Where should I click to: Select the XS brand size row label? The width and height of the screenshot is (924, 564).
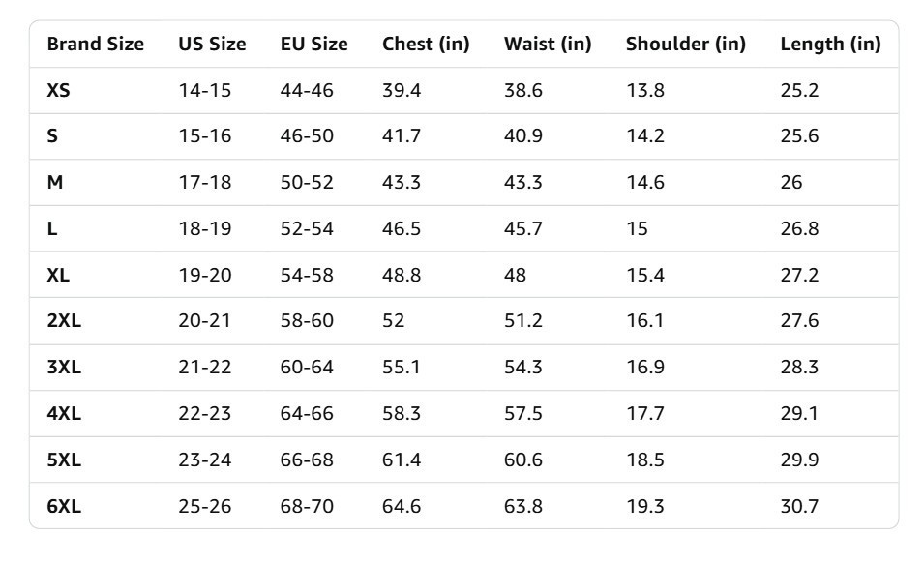[x=58, y=90]
